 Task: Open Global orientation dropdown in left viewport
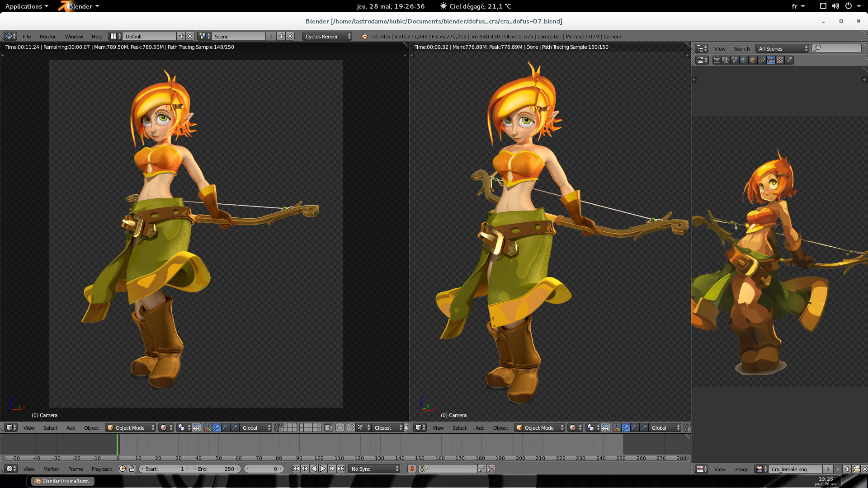coord(256,428)
